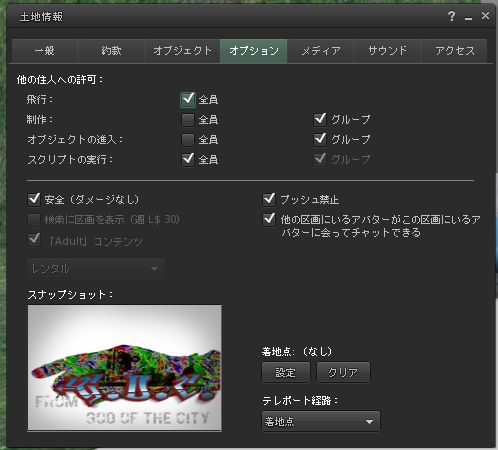
Task: Toggle 飛行 全員 checkbox
Action: pos(188,99)
